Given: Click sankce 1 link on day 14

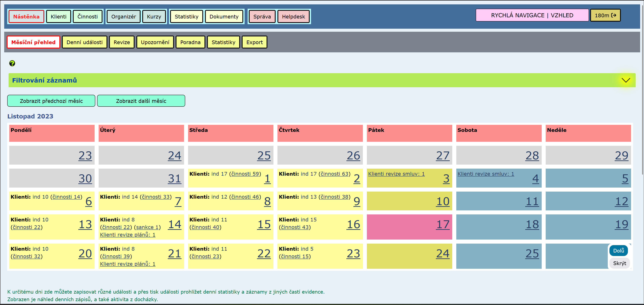Looking at the screenshot, I should 147,227.
